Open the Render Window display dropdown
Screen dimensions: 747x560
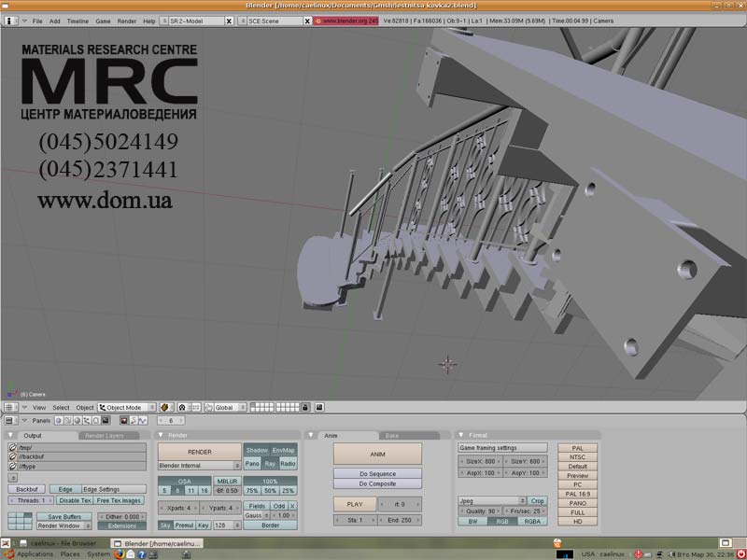(64, 525)
